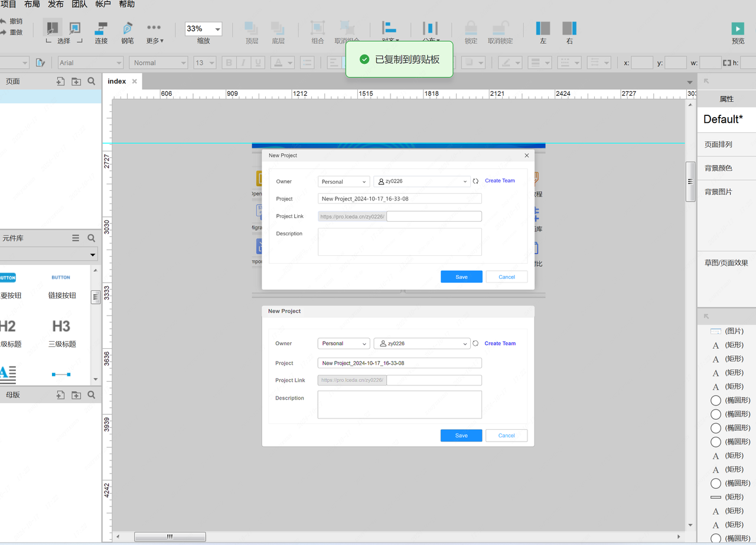Select the contained selection mode icon
Image resolution: width=756 pixels, height=545 pixels.
pos(75,28)
